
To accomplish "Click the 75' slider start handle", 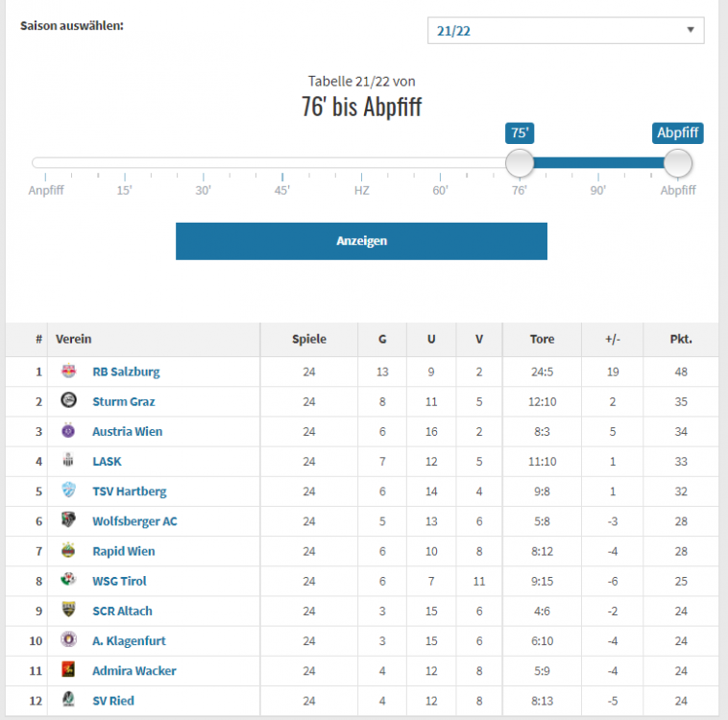I will pos(520,163).
